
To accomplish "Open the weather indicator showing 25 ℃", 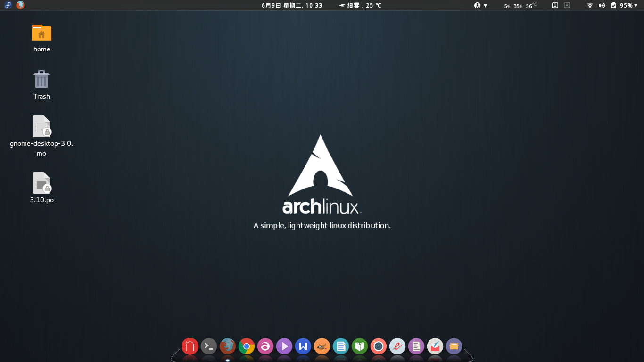I will click(x=360, y=6).
